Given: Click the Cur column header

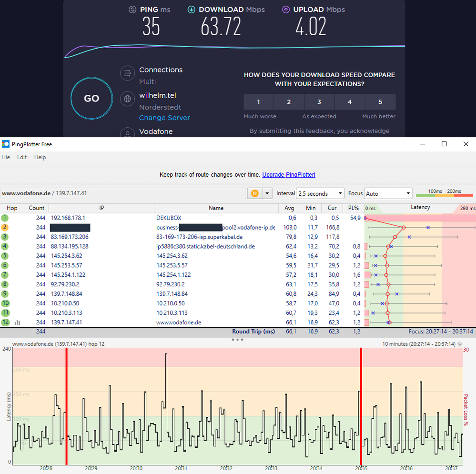Looking at the screenshot, I should [x=332, y=208].
